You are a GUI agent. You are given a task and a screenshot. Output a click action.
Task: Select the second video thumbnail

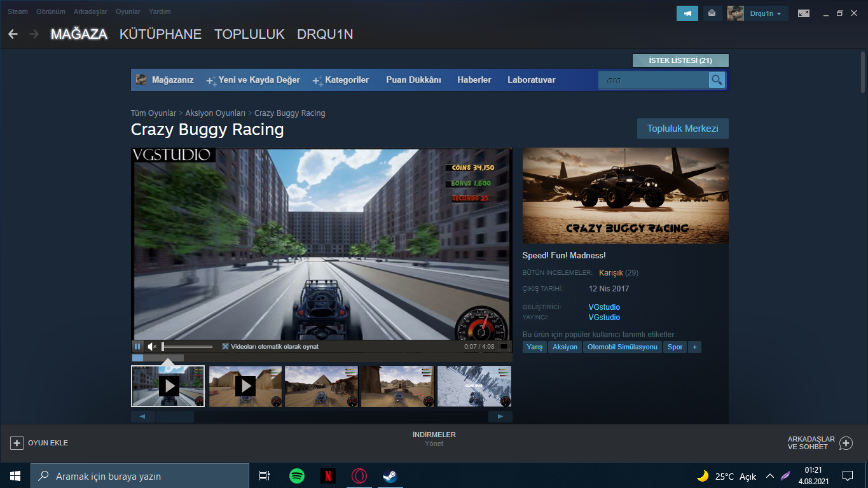(245, 386)
